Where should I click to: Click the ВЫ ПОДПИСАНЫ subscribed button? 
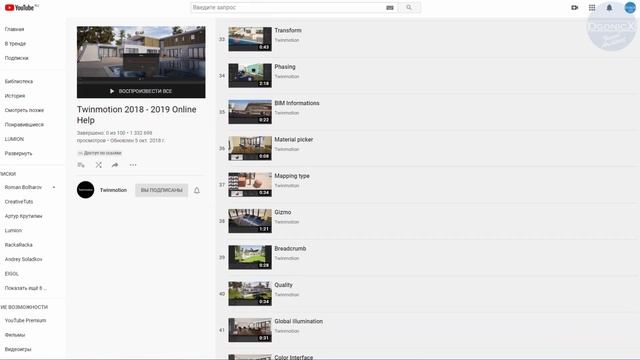(162, 190)
